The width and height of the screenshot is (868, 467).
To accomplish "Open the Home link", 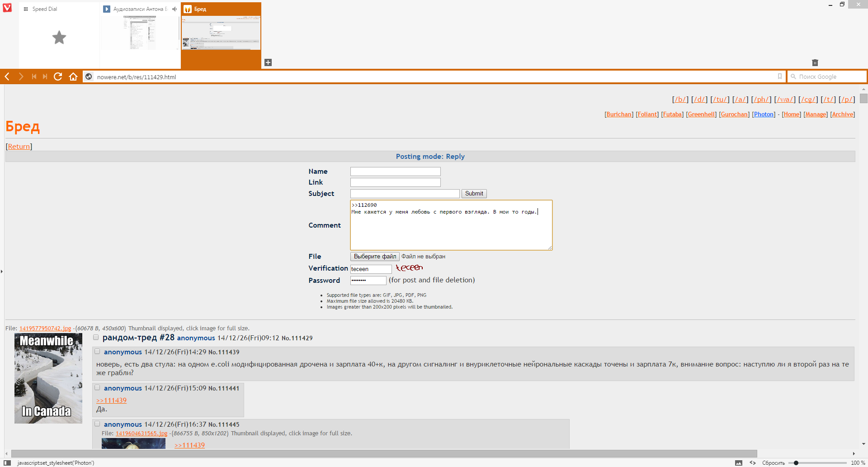I will click(x=792, y=114).
